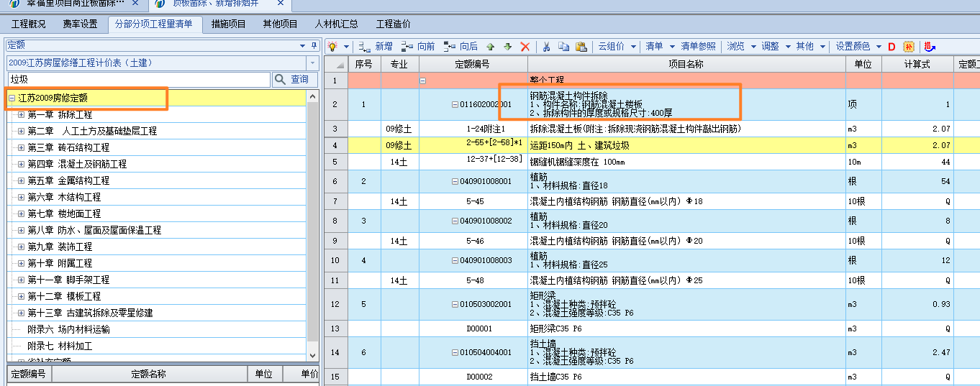Switch to the 人材机汇总 tab
The image size is (980, 386).
click(337, 24)
